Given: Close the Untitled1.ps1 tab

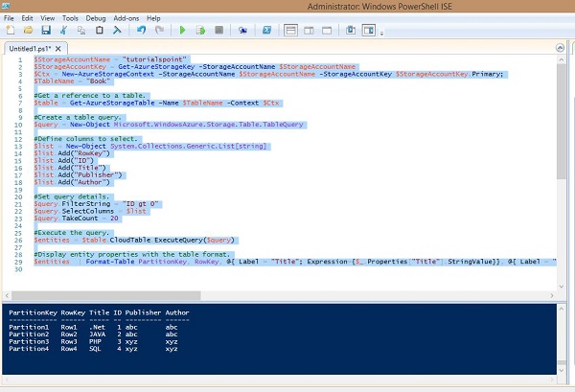Looking at the screenshot, I should [57, 47].
